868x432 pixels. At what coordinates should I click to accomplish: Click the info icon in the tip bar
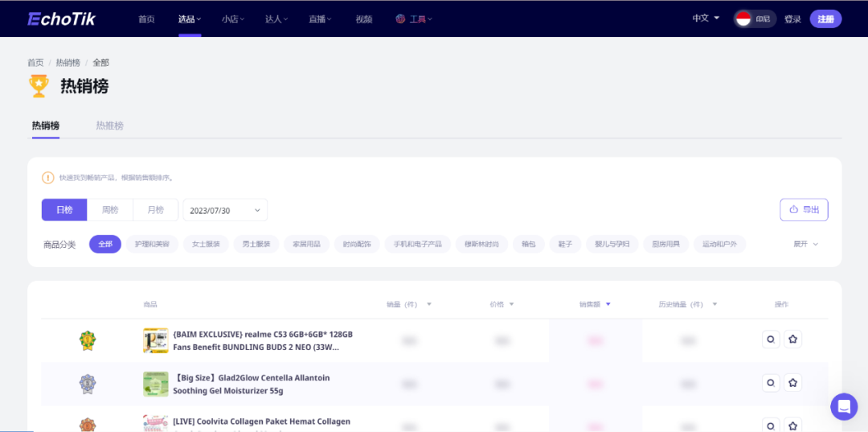click(x=48, y=178)
